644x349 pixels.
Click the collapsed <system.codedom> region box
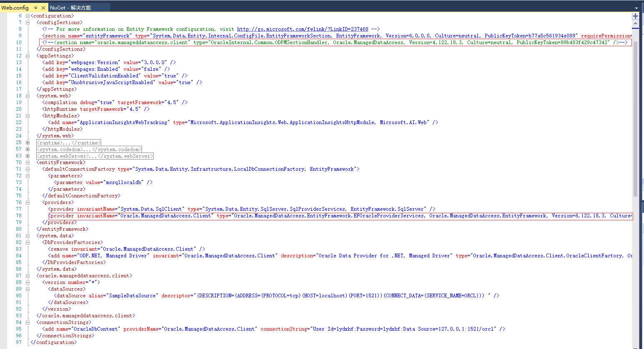[x=89, y=149]
